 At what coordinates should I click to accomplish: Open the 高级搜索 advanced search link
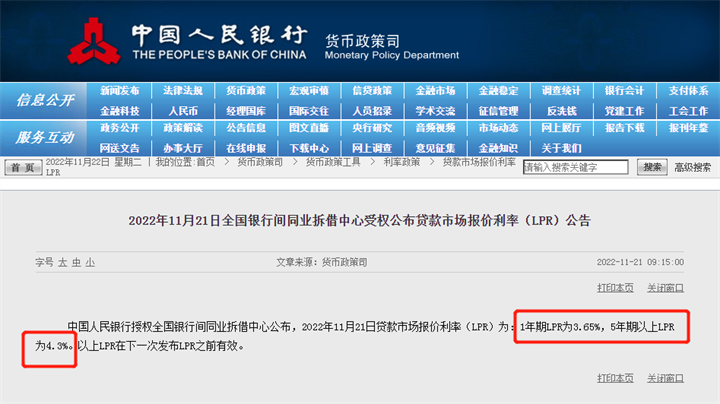pyautogui.click(x=692, y=167)
